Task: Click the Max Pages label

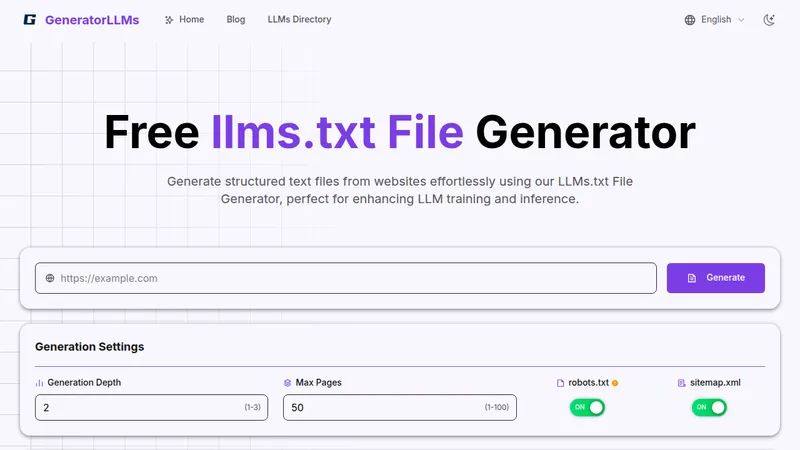Action: point(318,382)
